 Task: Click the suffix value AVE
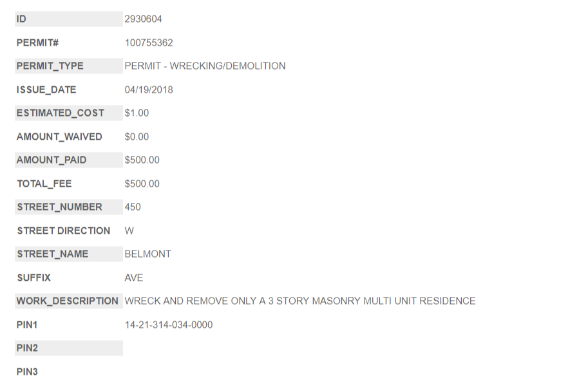click(134, 278)
